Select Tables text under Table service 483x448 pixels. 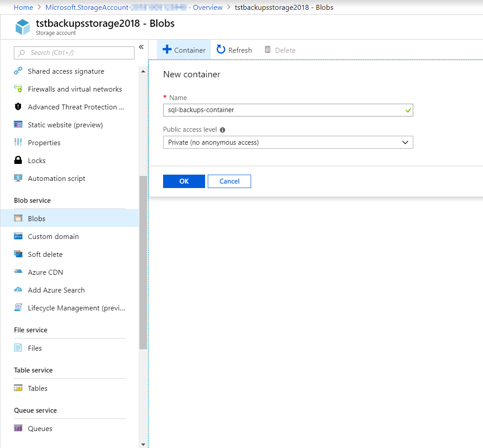[x=38, y=389]
